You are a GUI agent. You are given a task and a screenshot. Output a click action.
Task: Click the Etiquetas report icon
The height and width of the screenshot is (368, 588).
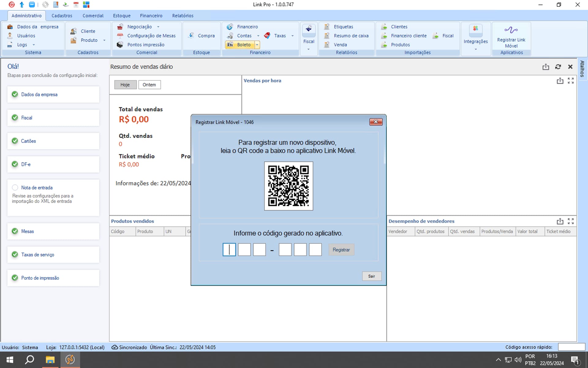coord(327,27)
